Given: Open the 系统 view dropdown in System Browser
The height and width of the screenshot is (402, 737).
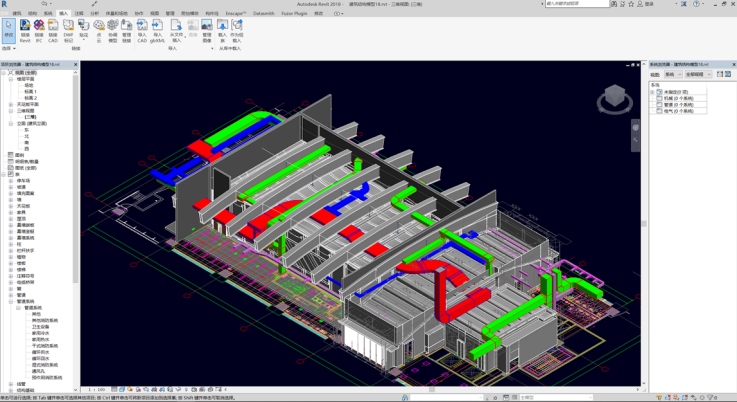Looking at the screenshot, I should (673, 74).
